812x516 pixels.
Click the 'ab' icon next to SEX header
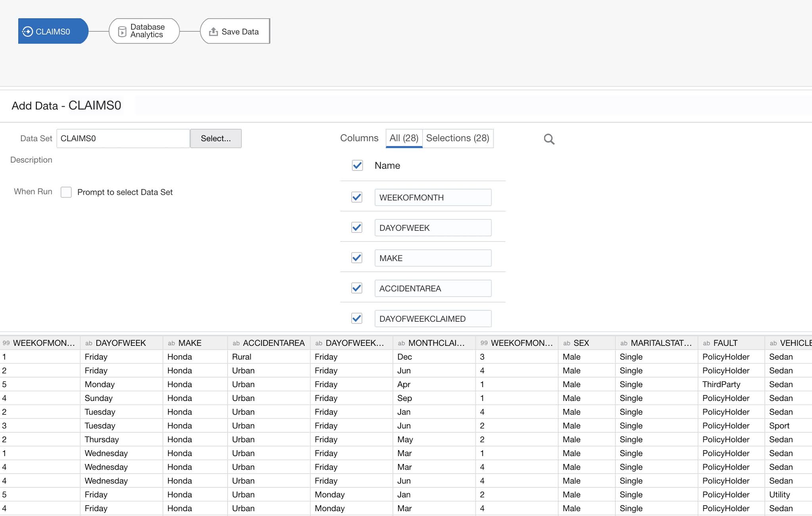567,343
